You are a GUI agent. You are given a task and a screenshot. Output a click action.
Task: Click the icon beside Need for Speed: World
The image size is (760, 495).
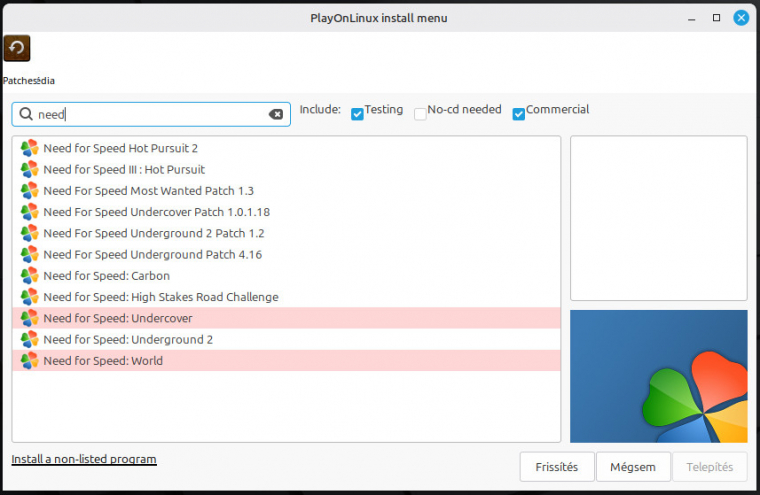(x=29, y=360)
